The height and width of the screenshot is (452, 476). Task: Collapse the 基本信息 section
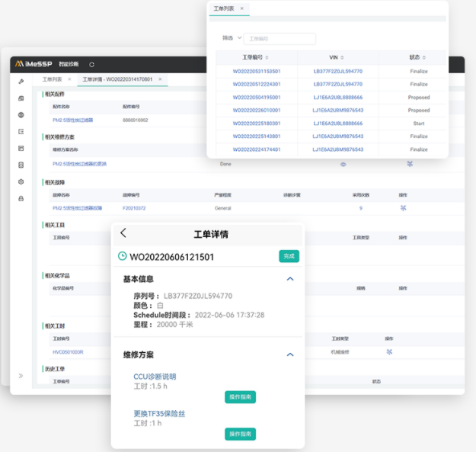tap(290, 279)
